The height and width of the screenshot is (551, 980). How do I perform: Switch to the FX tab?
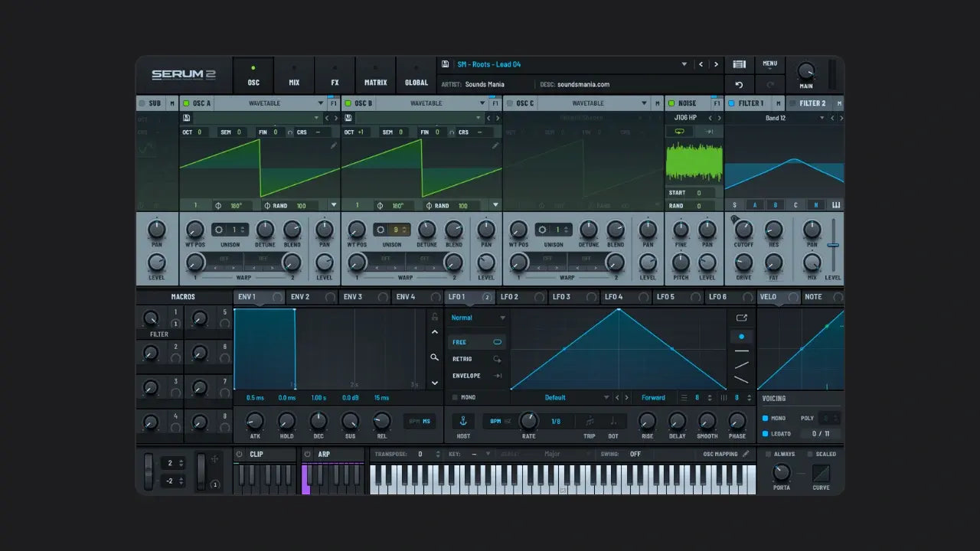[x=335, y=76]
